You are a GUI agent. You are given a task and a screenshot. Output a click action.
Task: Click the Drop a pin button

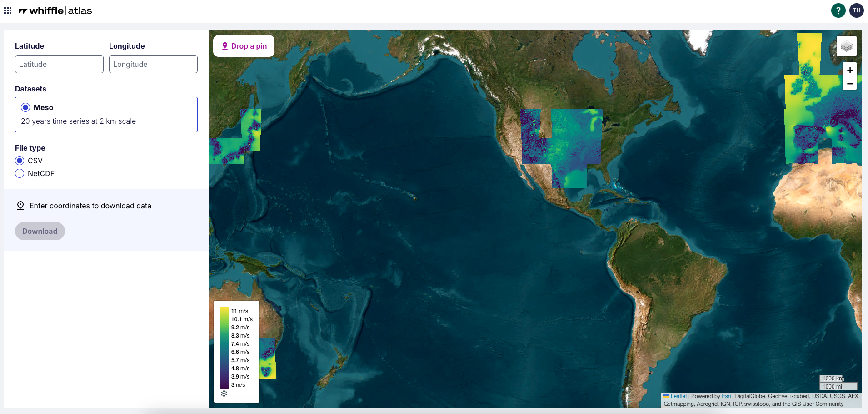244,46
